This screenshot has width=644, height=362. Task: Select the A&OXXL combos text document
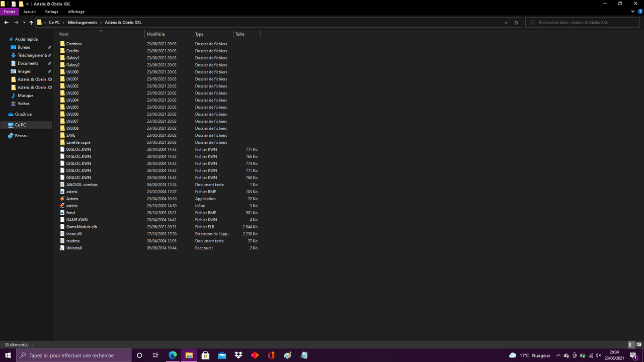coord(82,185)
